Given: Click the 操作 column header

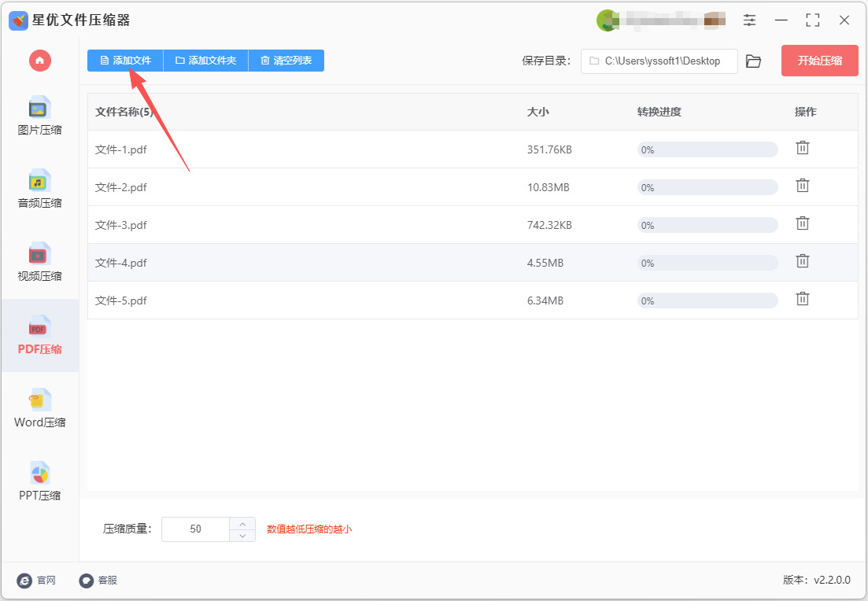Looking at the screenshot, I should click(806, 112).
